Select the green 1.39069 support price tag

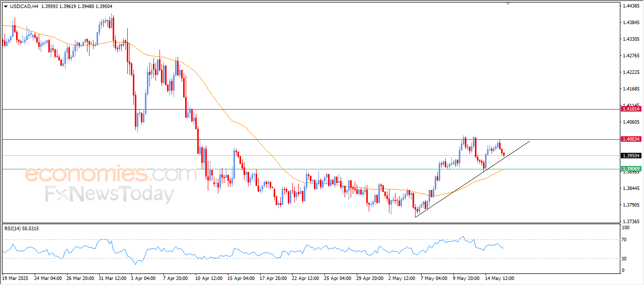pos(631,169)
